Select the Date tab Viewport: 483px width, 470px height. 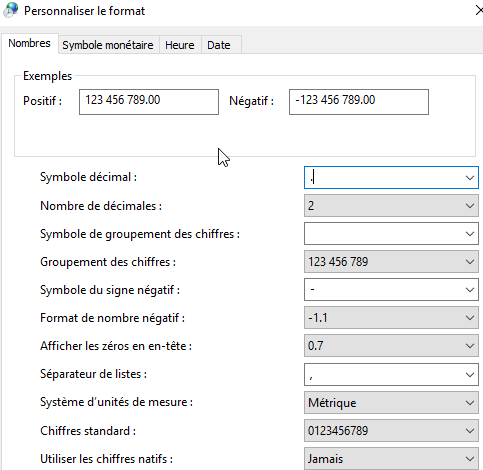[x=219, y=45]
